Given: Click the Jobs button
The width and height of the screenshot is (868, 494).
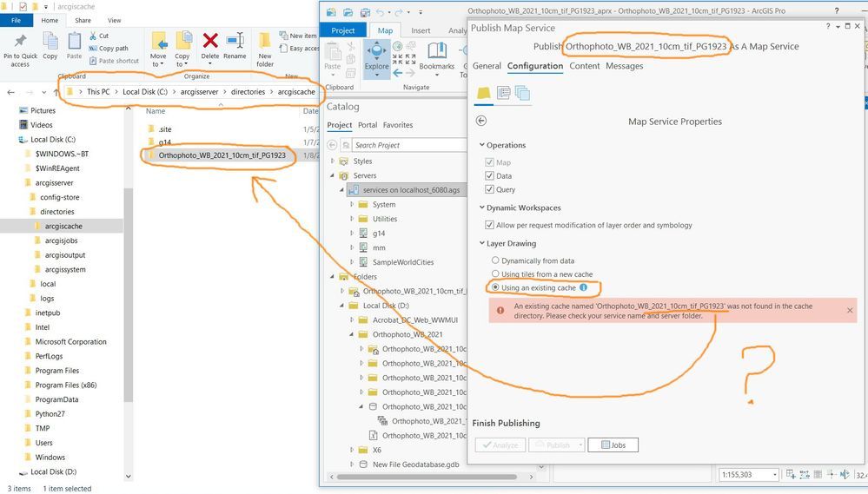Looking at the screenshot, I should click(x=613, y=445).
